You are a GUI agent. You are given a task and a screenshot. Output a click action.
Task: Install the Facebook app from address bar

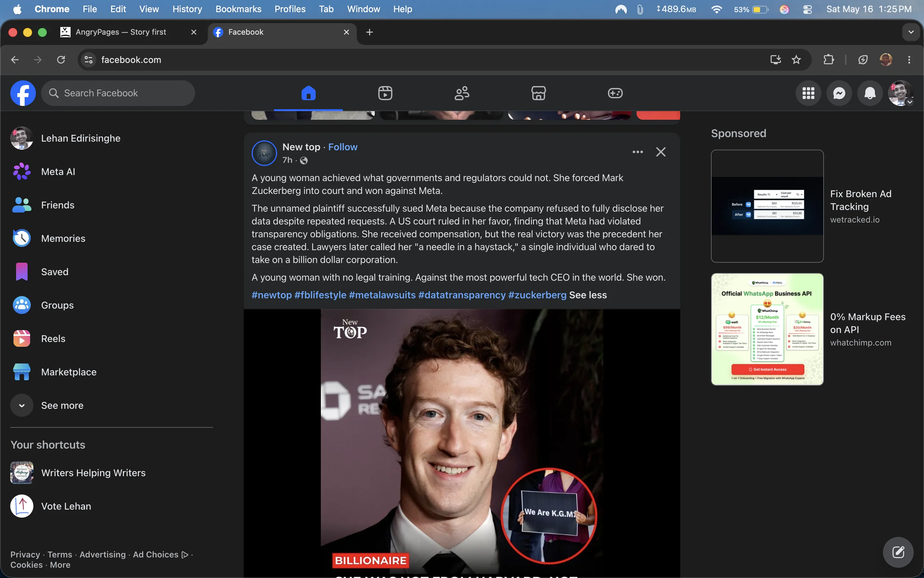pyautogui.click(x=775, y=60)
